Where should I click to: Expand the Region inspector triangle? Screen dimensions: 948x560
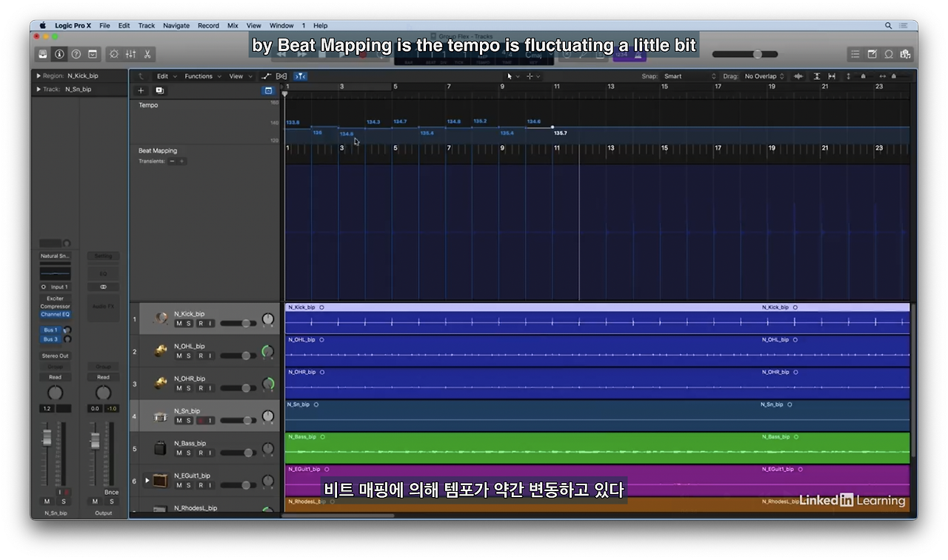click(x=39, y=76)
